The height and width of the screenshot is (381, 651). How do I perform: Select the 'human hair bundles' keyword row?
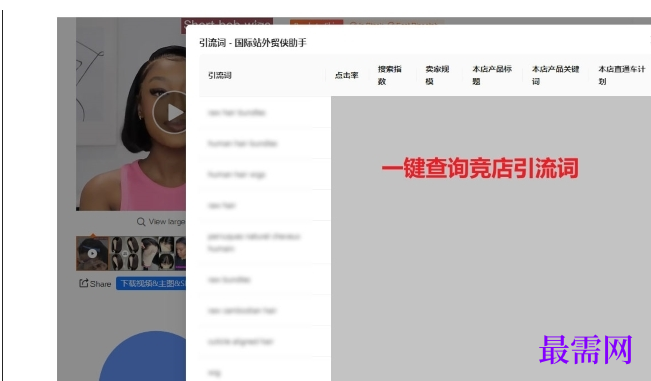[x=265, y=144]
